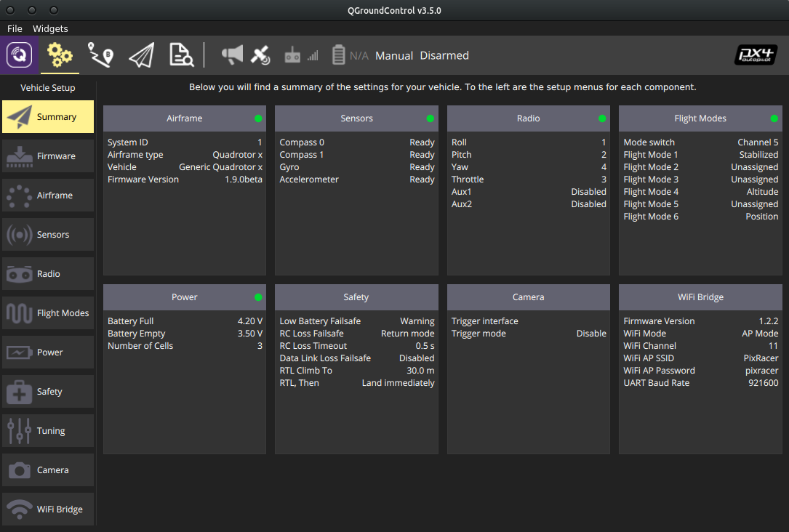Open the Plan view waypoint icon

click(x=100, y=55)
